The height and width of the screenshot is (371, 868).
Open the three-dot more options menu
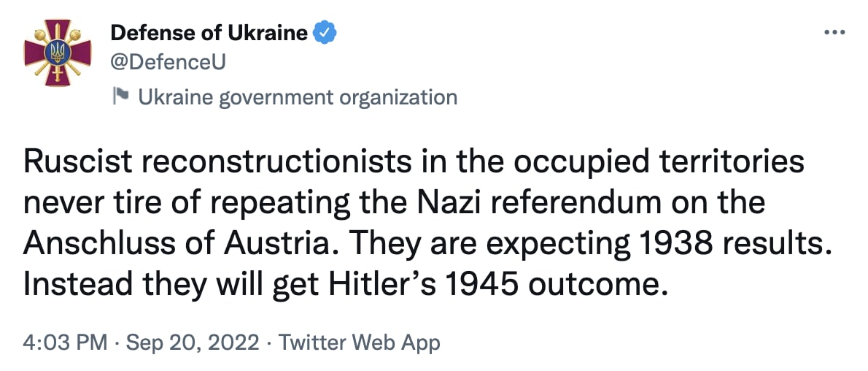tap(833, 33)
